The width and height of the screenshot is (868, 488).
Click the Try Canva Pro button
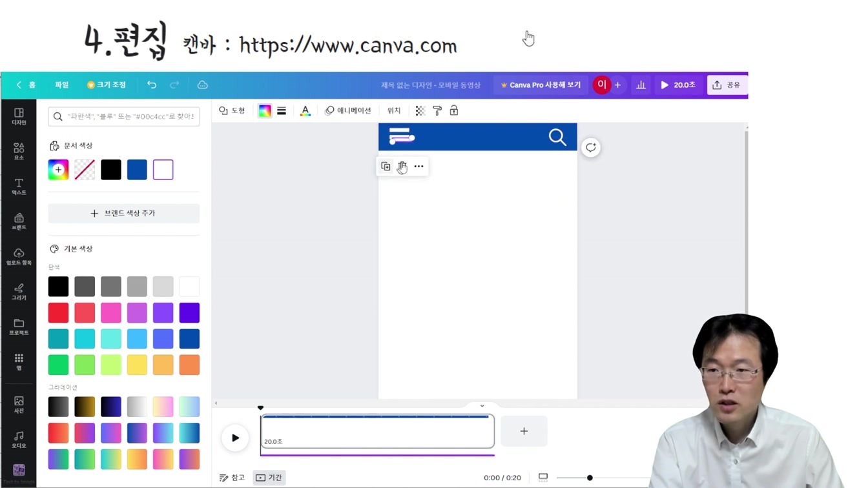tap(541, 85)
